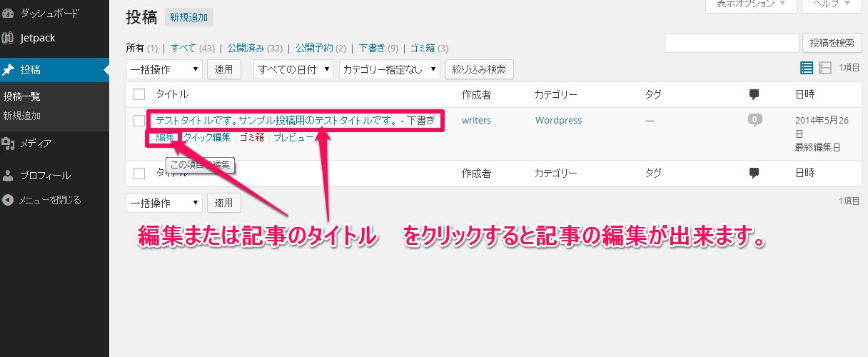Screen dimensions: 868x357
Task: Move the post to ゴミ箱 via row action
Action: [252, 137]
